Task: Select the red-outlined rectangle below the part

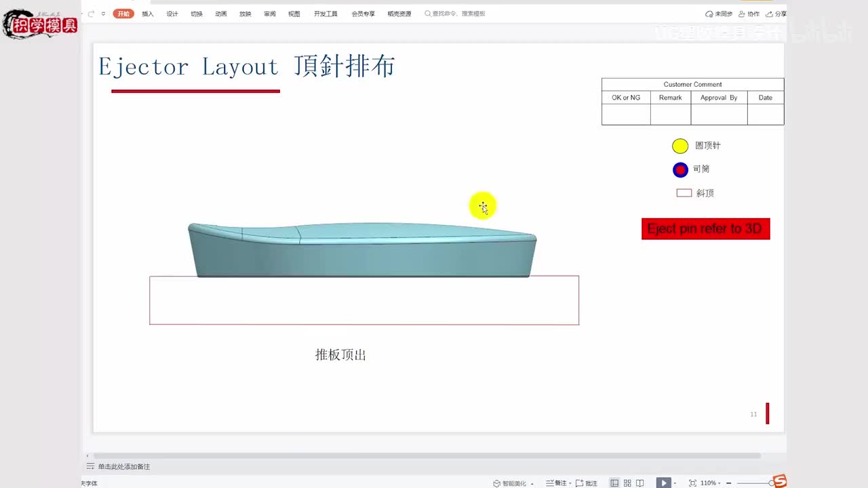Action: (x=364, y=300)
